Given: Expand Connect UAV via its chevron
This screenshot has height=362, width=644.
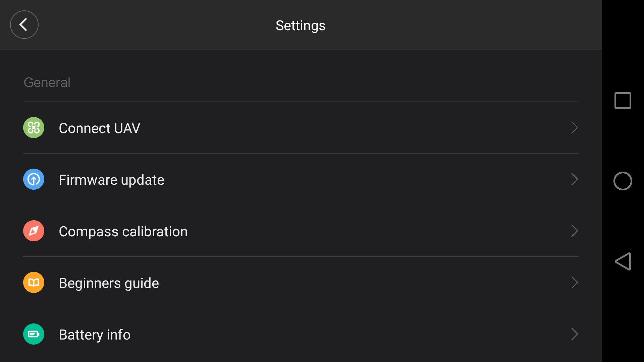Looking at the screenshot, I should point(574,128).
